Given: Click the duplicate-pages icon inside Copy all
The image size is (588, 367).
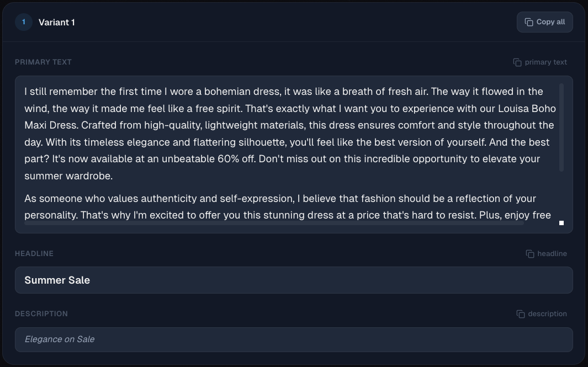Looking at the screenshot, I should click(x=529, y=22).
